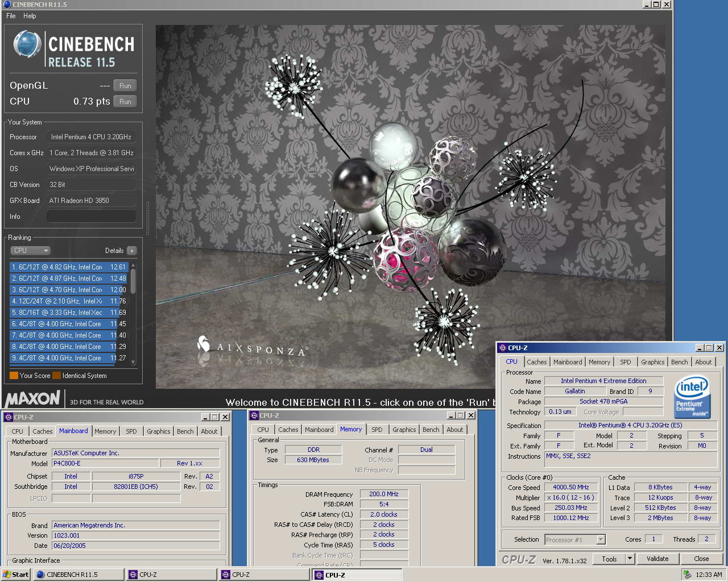This screenshot has width=728, height=582.
Task: Select the active third CPU-Z taskbar button
Action: [x=357, y=575]
